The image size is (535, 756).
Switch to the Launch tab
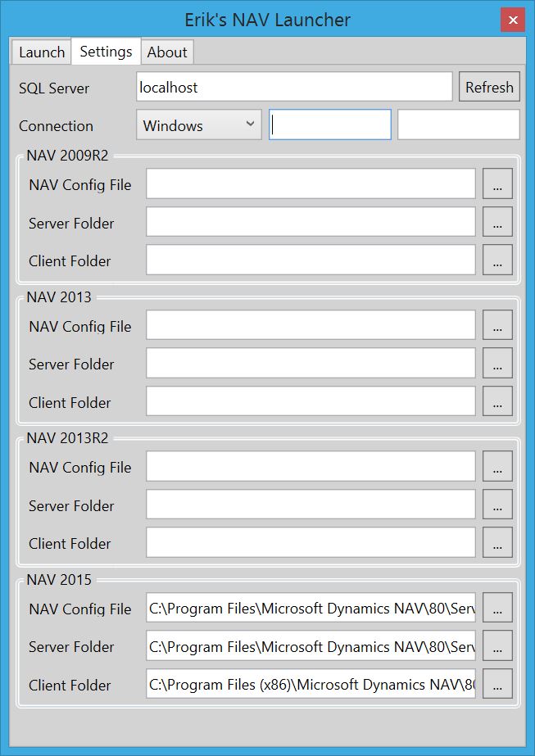pos(42,52)
